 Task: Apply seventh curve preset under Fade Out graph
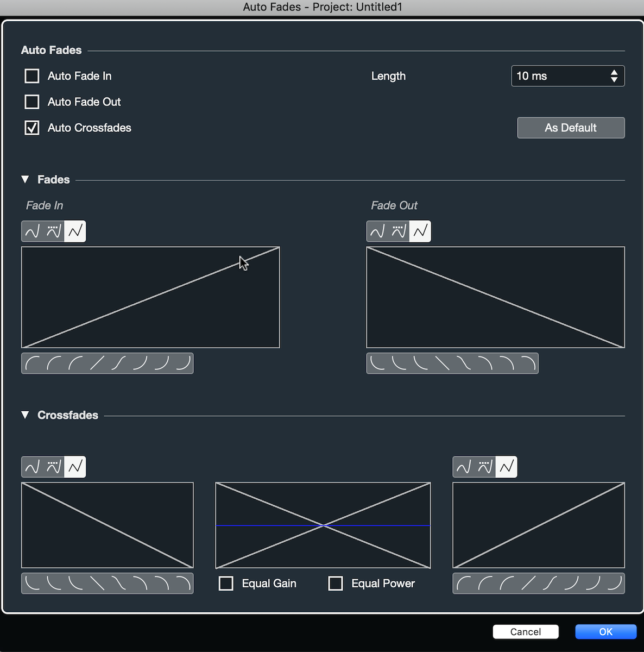(x=506, y=363)
